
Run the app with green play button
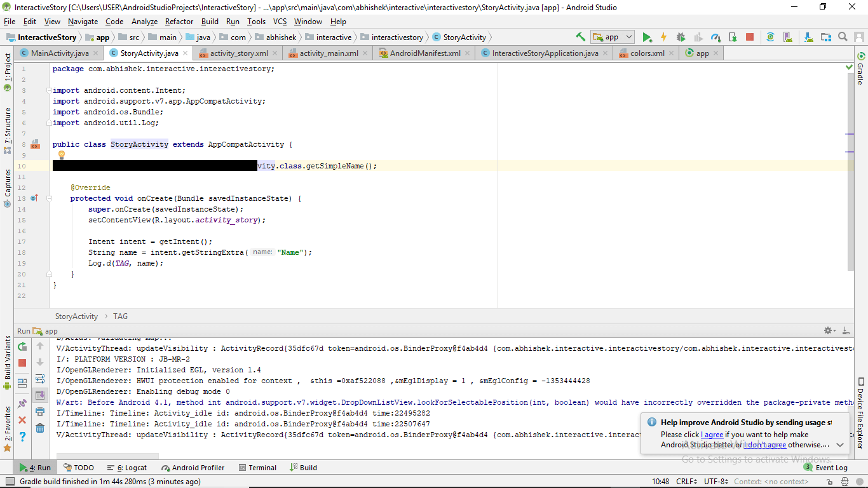647,37
